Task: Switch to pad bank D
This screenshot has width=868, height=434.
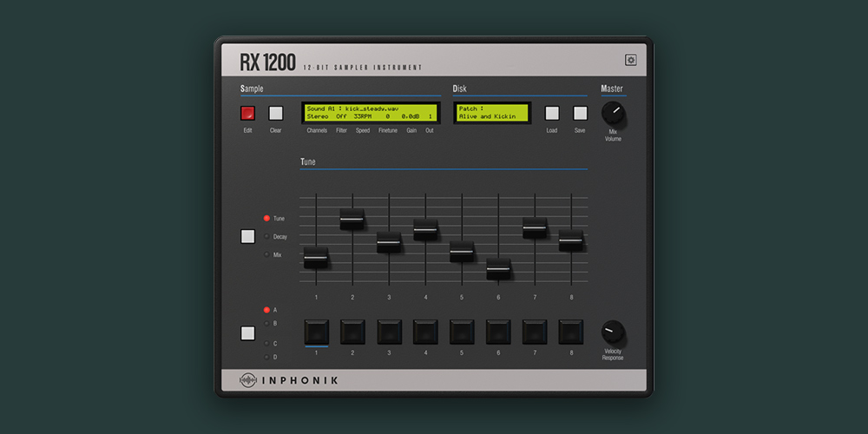Action: [x=266, y=357]
